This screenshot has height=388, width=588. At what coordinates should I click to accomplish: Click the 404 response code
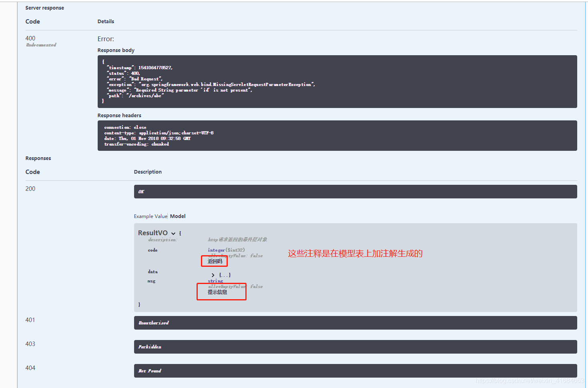(30, 368)
